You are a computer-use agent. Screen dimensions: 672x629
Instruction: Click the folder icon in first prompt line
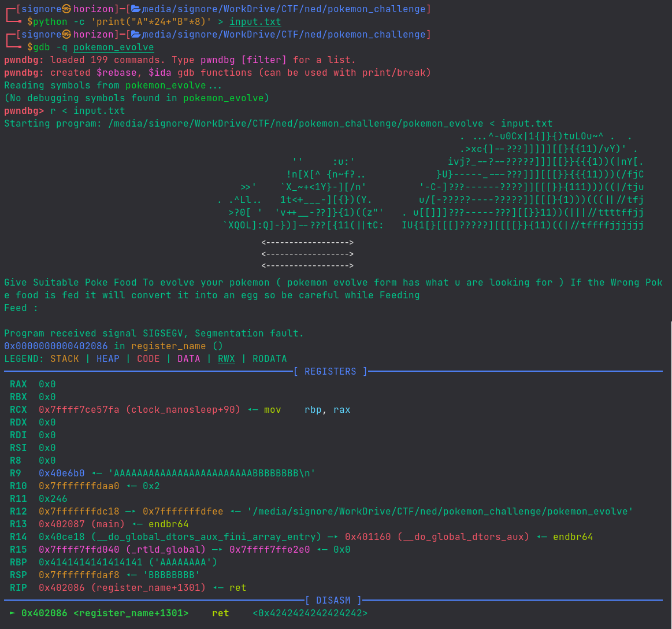(136, 9)
